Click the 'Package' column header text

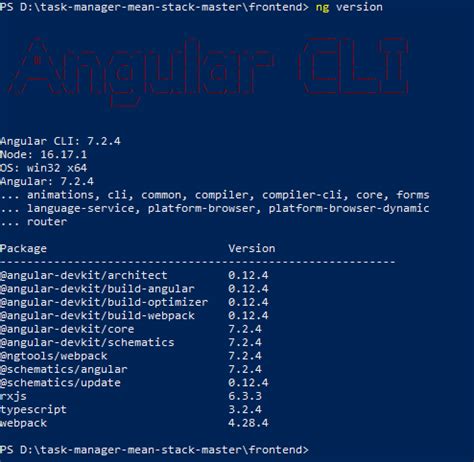coord(23,249)
